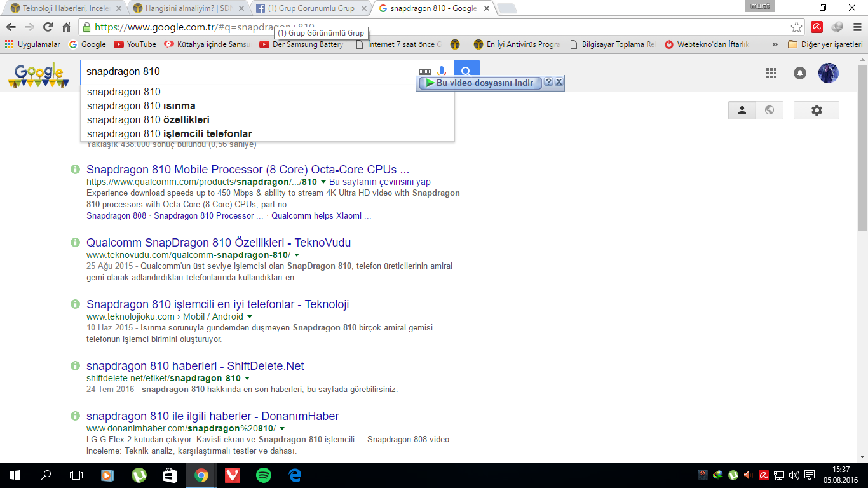This screenshot has width=868, height=488.
Task: Open the Avira extension in Chrome toolbar
Action: coord(817,27)
